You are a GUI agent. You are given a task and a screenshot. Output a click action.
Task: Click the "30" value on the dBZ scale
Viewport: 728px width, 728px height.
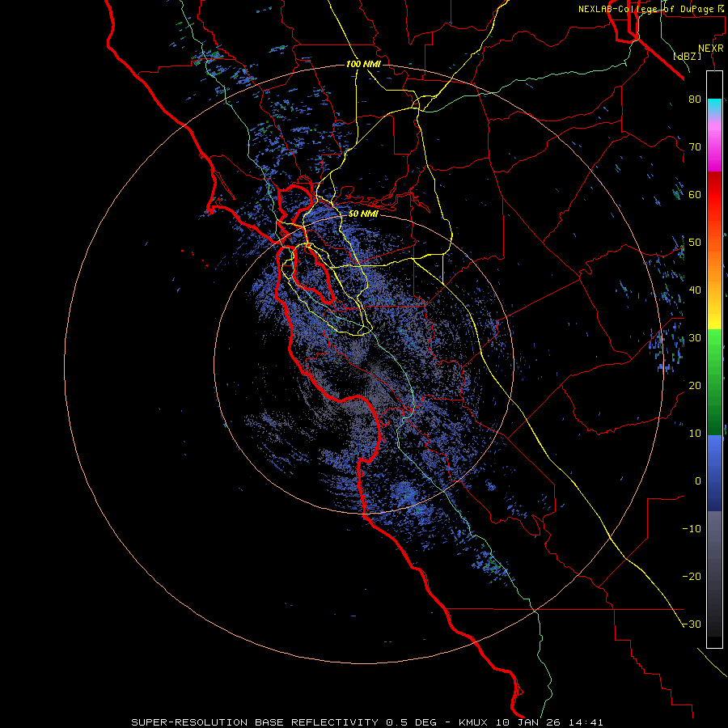[x=695, y=338]
